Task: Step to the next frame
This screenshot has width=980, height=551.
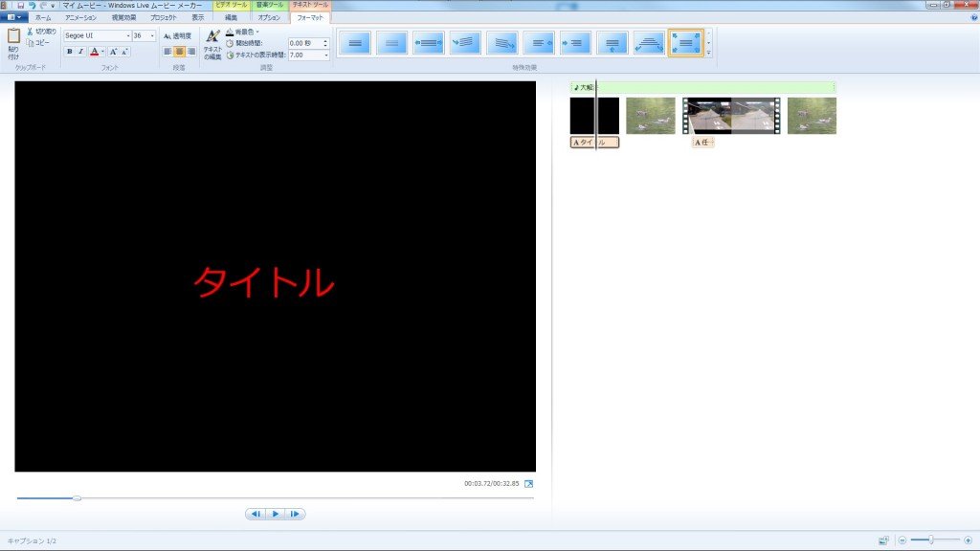Action: pyautogui.click(x=295, y=514)
